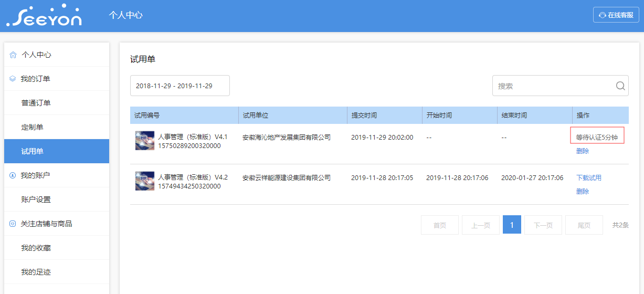Click the home icon beside 个人中心

[x=13, y=55]
